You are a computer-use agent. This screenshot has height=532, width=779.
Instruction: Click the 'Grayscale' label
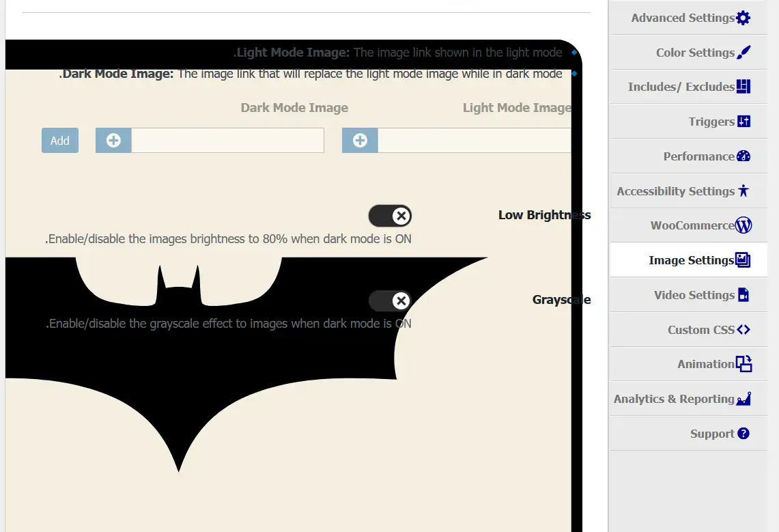click(x=561, y=300)
